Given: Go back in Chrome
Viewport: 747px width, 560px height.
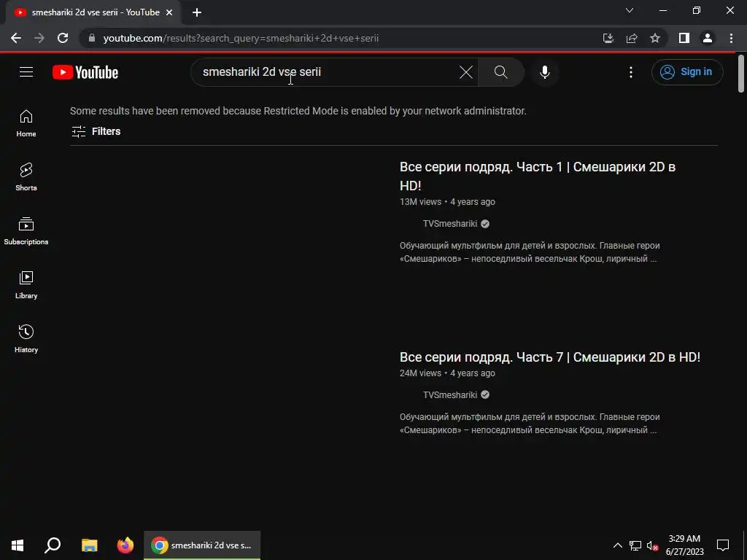Looking at the screenshot, I should (16, 38).
